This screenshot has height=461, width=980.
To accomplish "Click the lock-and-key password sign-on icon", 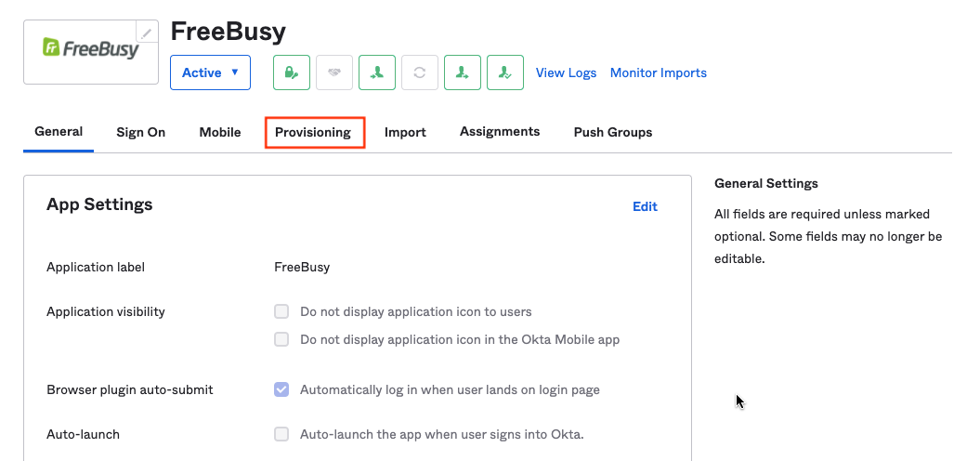I will [292, 72].
